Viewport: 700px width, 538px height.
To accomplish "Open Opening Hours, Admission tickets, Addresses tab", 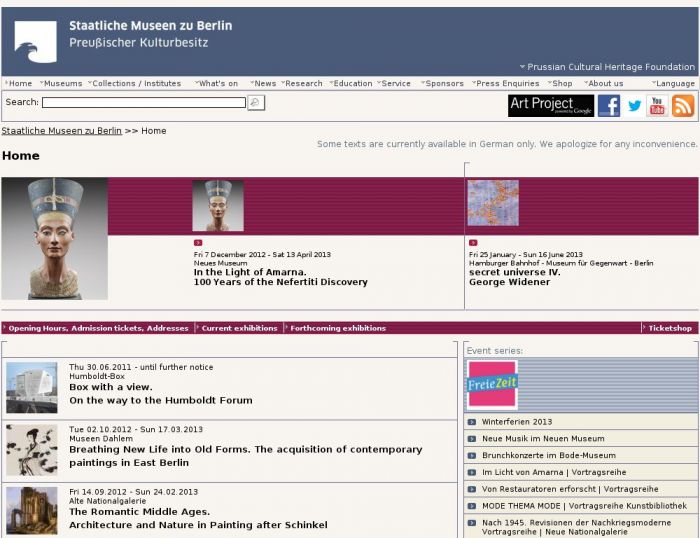I will click(x=98, y=328).
